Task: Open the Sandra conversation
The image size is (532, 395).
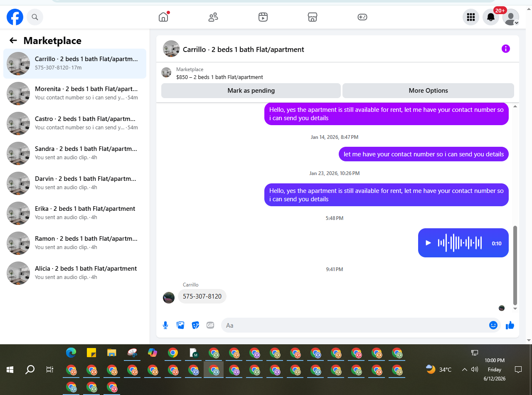Action: click(x=75, y=153)
